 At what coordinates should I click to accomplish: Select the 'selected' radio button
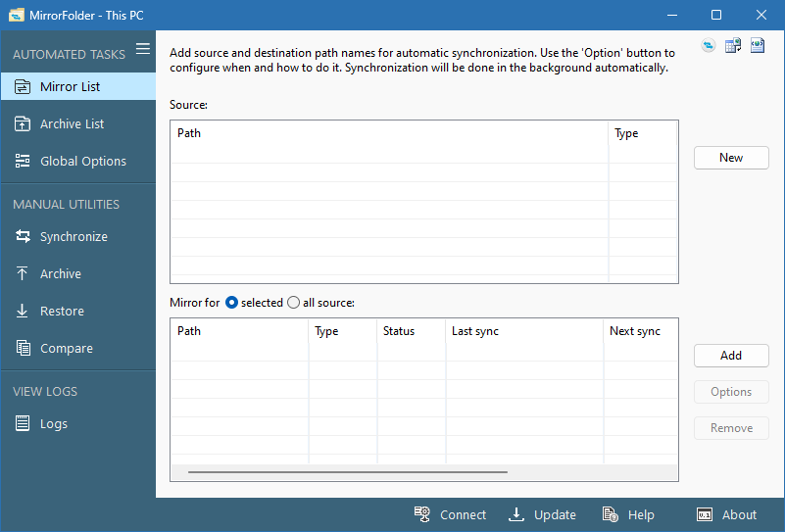tap(231, 303)
